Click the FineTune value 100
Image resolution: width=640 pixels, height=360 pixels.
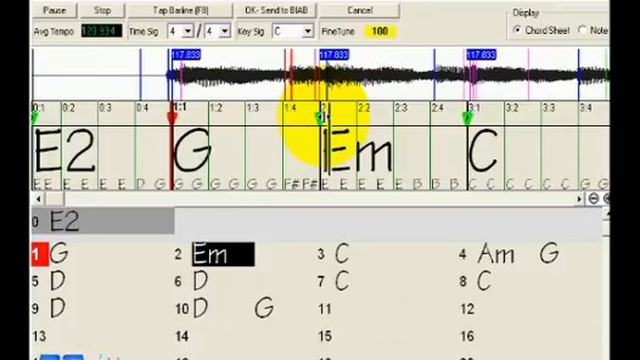380,31
